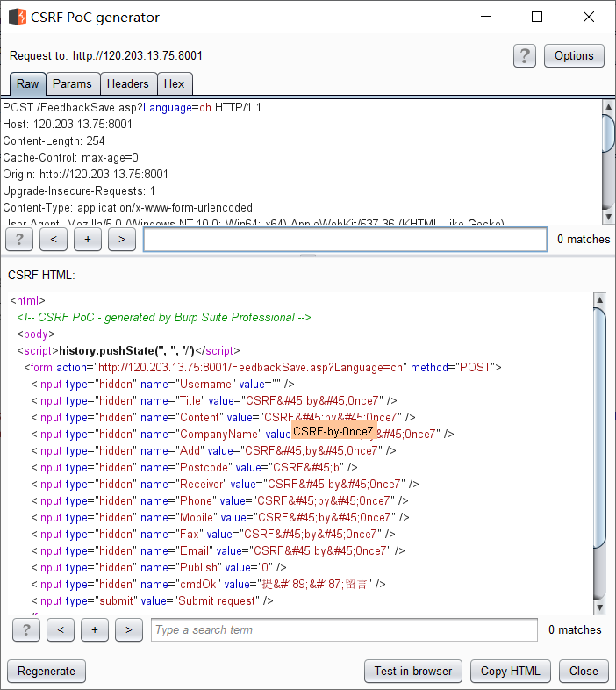The image size is (616, 690).
Task: Click the Phone hidden input line
Action: click(x=219, y=500)
